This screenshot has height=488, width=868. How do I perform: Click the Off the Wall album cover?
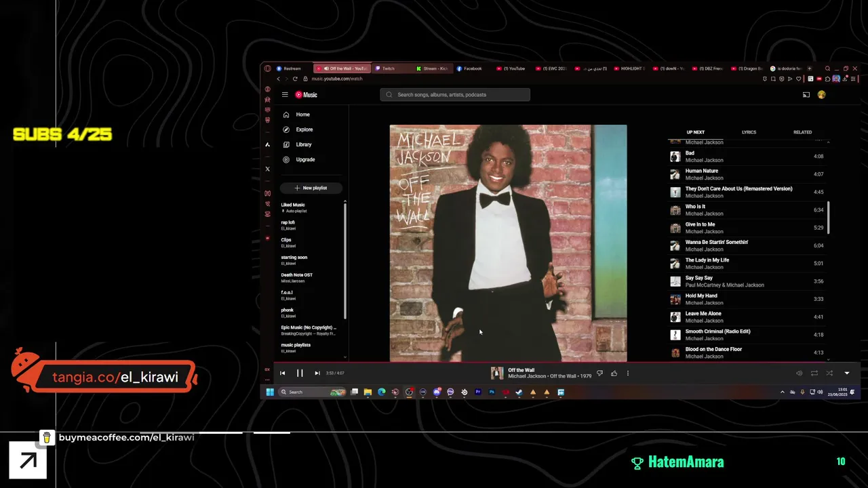click(508, 243)
